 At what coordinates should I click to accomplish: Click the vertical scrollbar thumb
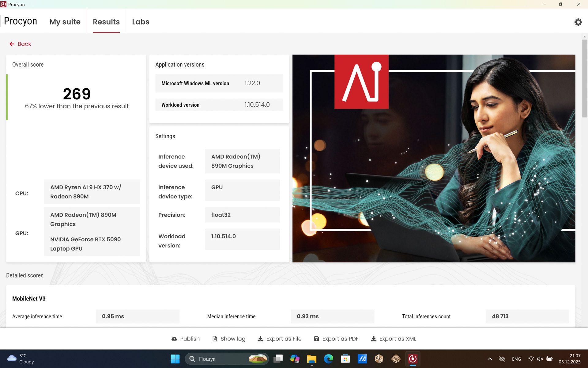coord(585,78)
